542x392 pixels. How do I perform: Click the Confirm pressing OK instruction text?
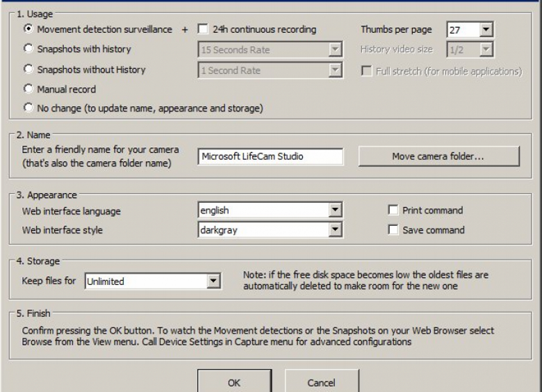coord(258,336)
